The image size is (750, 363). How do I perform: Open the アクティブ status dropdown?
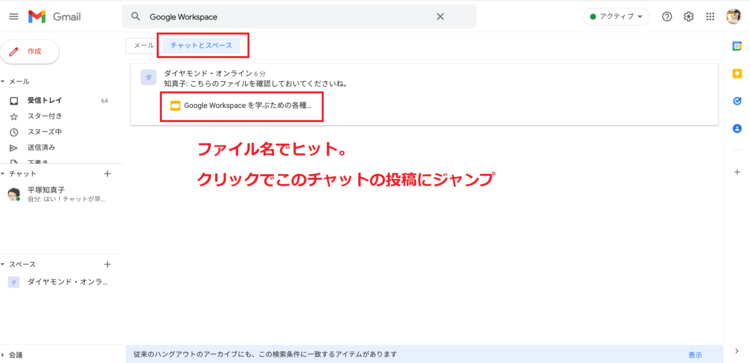[617, 17]
